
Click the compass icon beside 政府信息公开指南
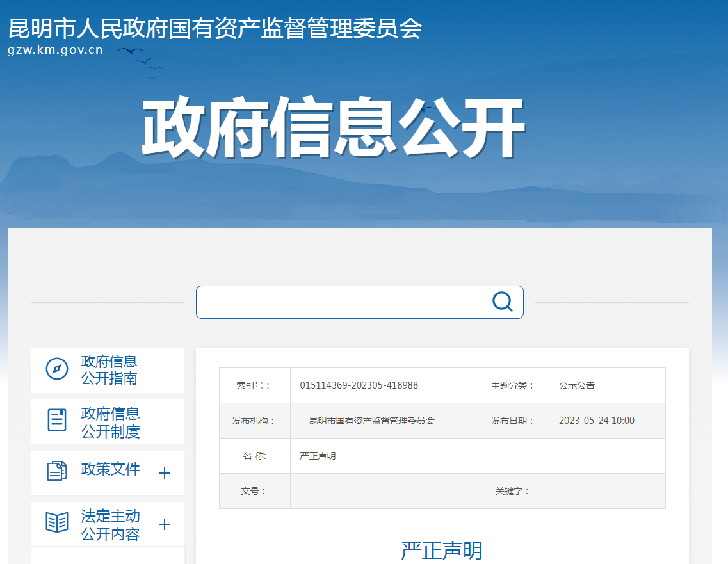click(x=57, y=369)
